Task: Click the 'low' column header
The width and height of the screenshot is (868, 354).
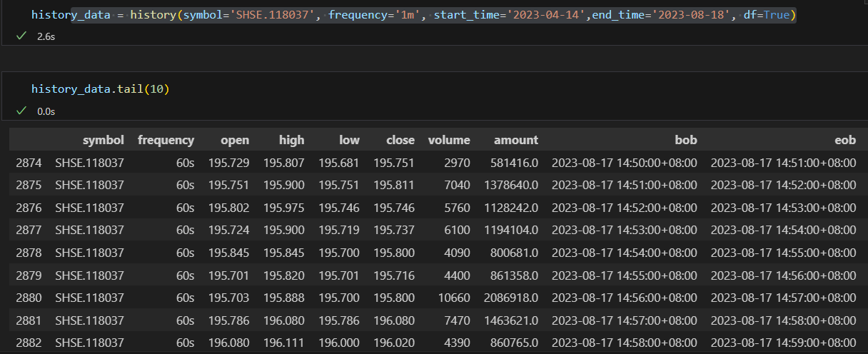Action: pos(350,140)
